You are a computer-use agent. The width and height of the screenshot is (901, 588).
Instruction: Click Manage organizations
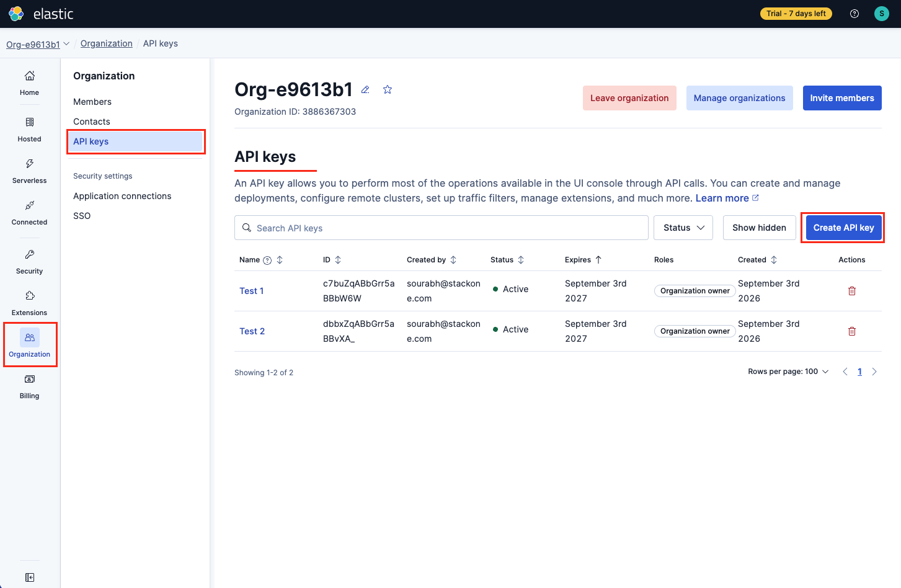(x=739, y=98)
